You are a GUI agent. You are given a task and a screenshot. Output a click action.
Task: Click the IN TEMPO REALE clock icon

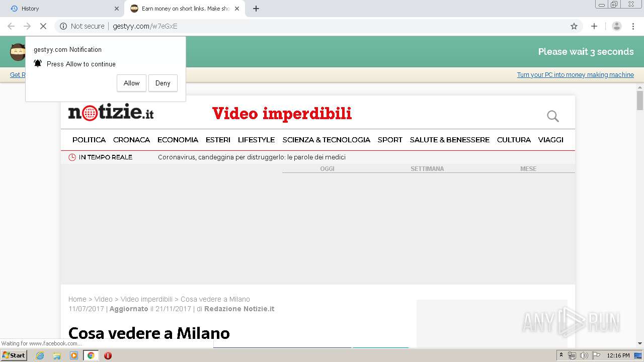[72, 157]
